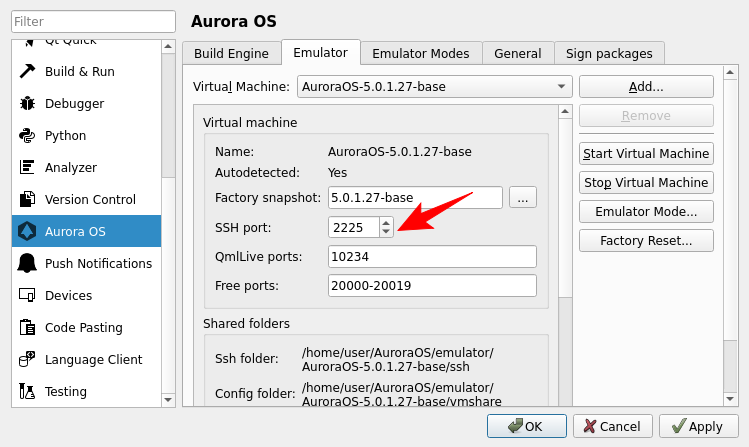Viewport: 749px width, 447px height.
Task: Open the Emulator Modes tab
Action: pyautogui.click(x=420, y=54)
